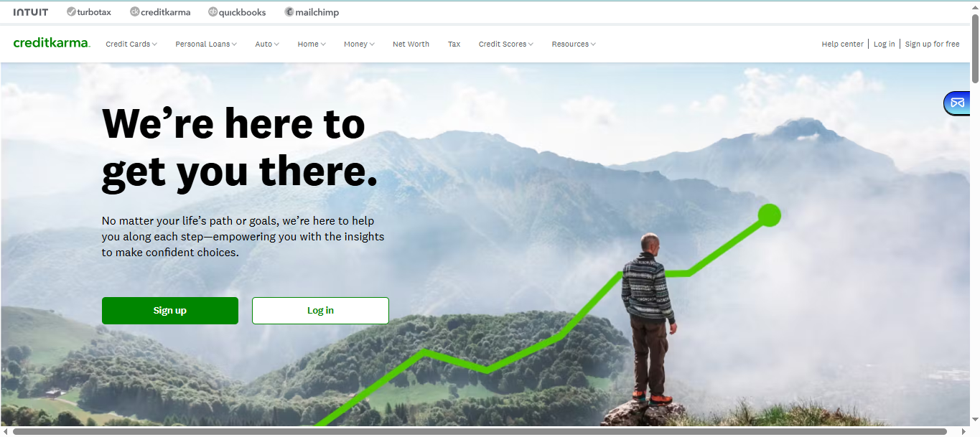Open the Credit Scores dropdown menu
Viewport: 980px width, 437px height.
[506, 44]
